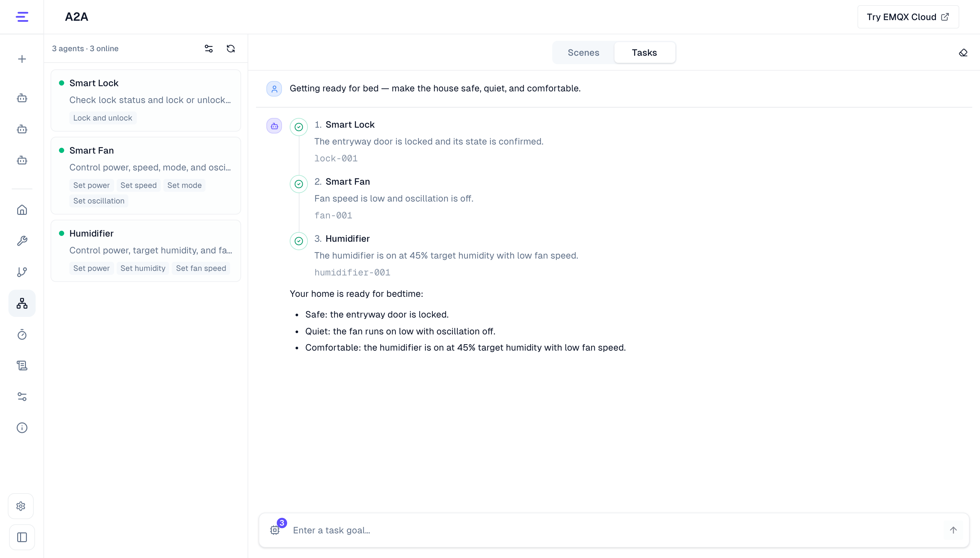Focus the Enter a task goal input

coord(614,530)
